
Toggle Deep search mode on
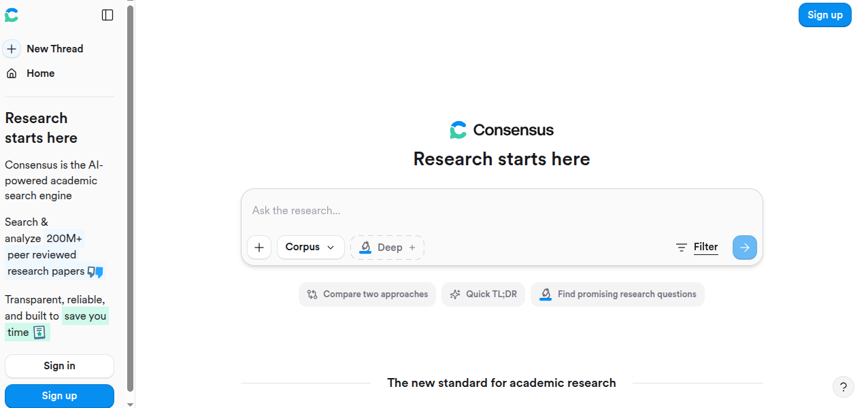[x=387, y=248]
